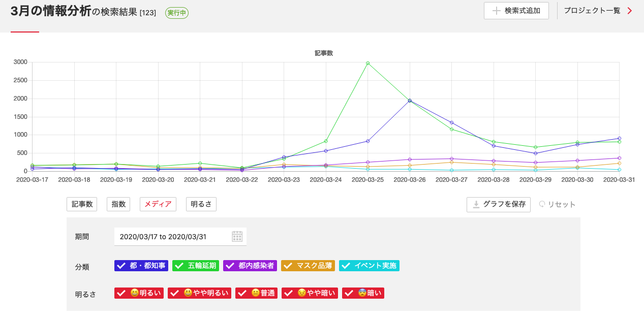The width and height of the screenshot is (644, 319).
Task: Open the プロジェクト一覧 link
Action: click(x=592, y=11)
